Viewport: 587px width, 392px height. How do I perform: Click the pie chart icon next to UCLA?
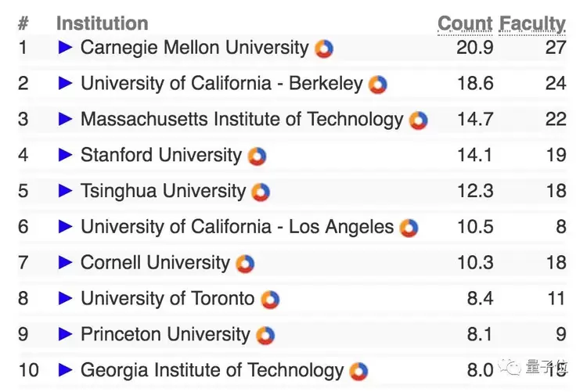pyautogui.click(x=409, y=228)
